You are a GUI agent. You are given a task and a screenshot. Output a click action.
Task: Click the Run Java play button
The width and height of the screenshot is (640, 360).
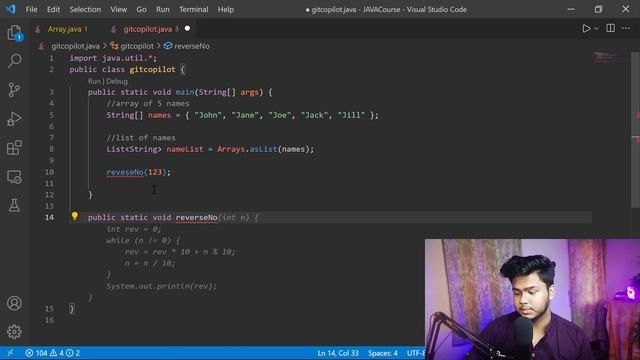click(586, 29)
